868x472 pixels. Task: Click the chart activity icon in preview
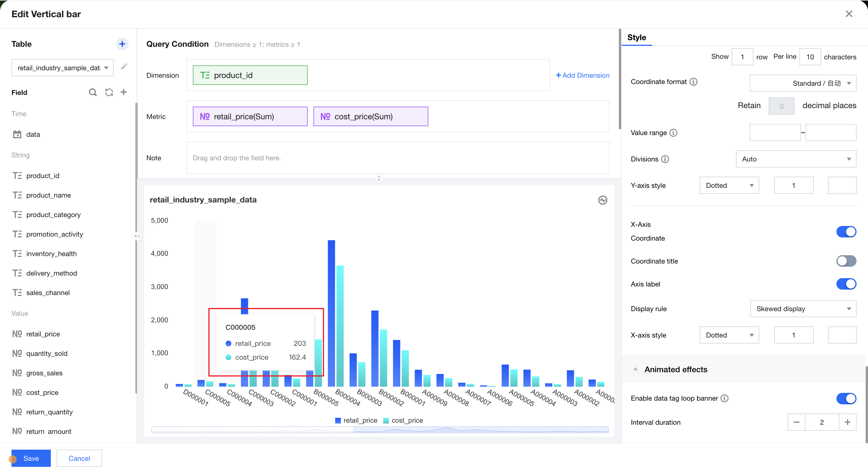pos(602,200)
